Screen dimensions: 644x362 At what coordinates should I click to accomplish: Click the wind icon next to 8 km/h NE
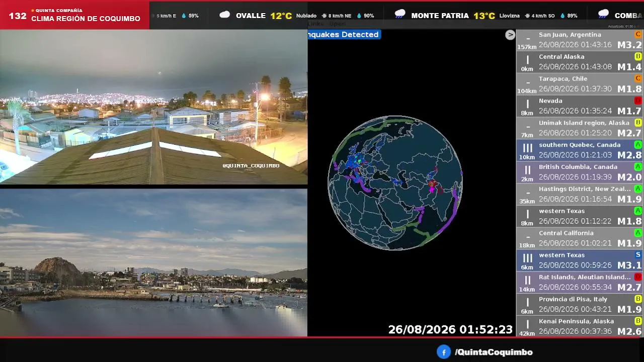tap(325, 16)
